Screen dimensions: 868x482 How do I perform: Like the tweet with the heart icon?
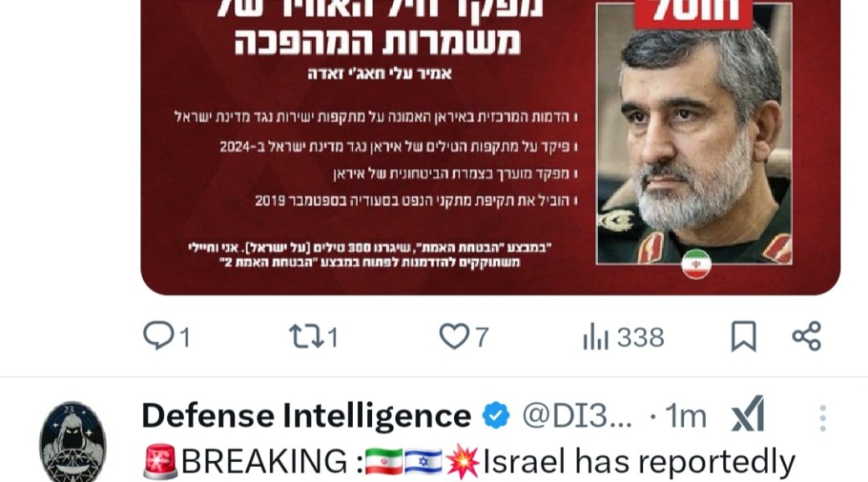pyautogui.click(x=454, y=336)
